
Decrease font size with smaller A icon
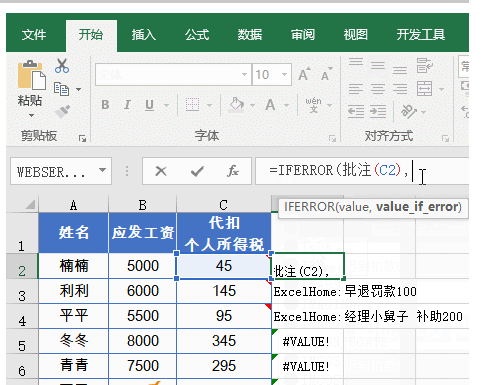pyautogui.click(x=326, y=75)
